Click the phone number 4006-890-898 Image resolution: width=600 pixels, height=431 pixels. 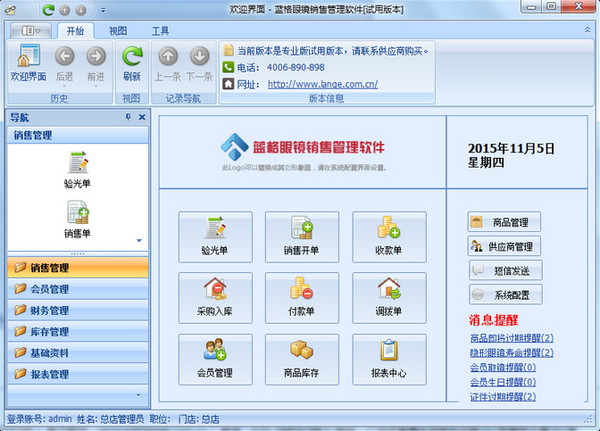[296, 67]
